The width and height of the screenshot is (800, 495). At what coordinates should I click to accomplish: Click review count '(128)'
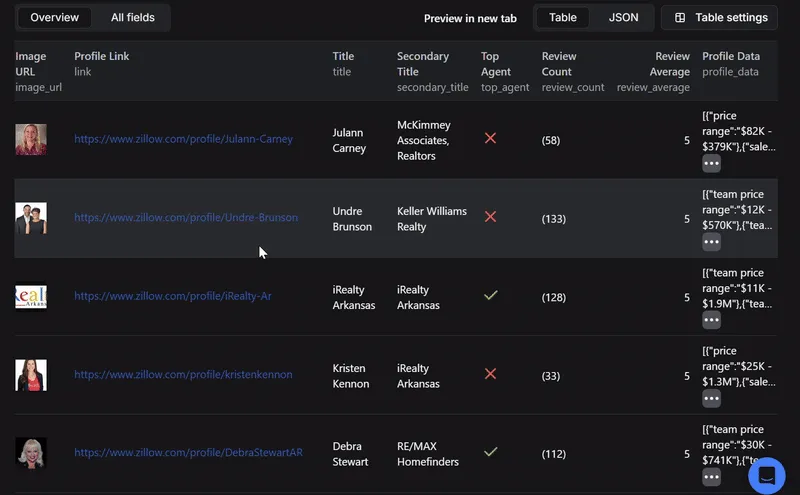click(x=554, y=298)
